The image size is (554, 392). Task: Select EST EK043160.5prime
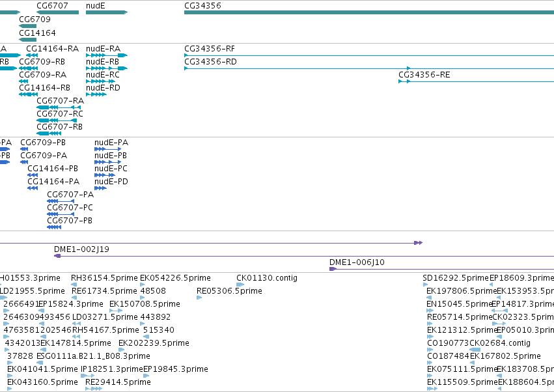coord(10,389)
